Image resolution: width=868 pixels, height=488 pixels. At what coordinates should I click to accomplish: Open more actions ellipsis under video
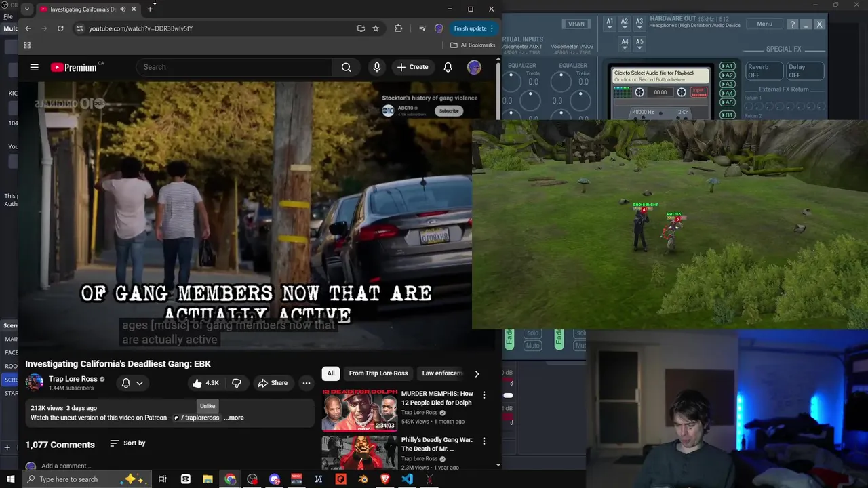[306, 383]
